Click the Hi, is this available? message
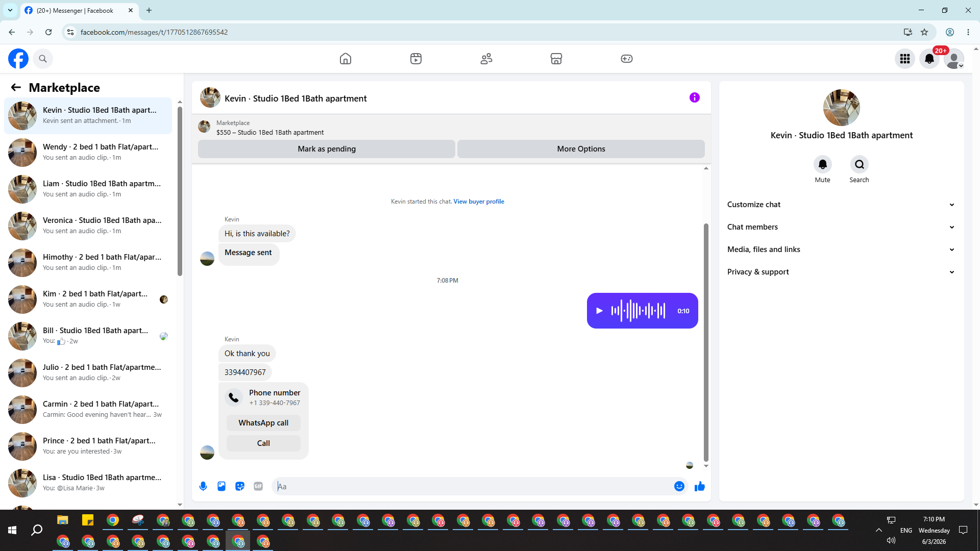 [257, 234]
